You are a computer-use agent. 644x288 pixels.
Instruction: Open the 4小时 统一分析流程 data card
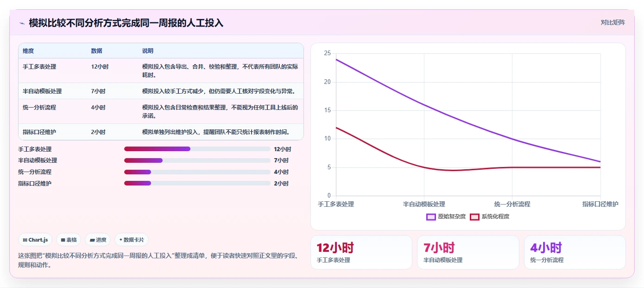coord(575,252)
